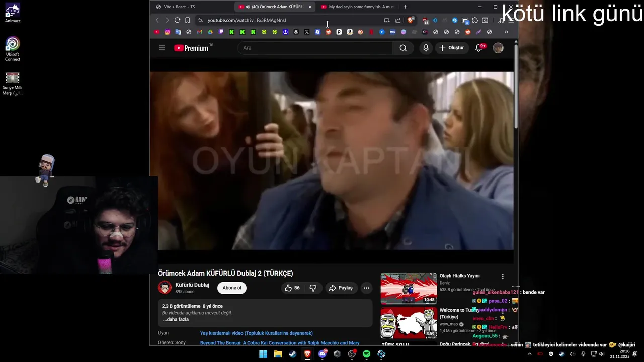Screen dimensions: 644x362
Task: Dislike the video with thumbs-down button
Action: (313, 288)
